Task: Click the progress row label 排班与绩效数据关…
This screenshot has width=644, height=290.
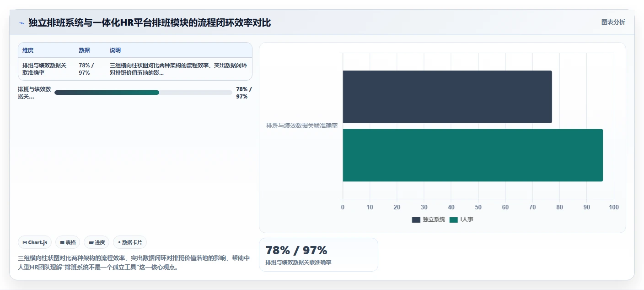Action: 34,93
